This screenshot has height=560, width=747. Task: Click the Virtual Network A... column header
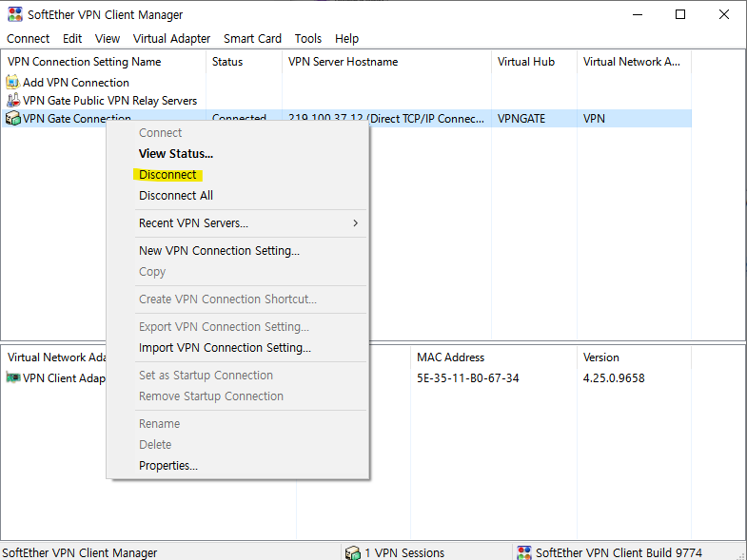pos(634,62)
